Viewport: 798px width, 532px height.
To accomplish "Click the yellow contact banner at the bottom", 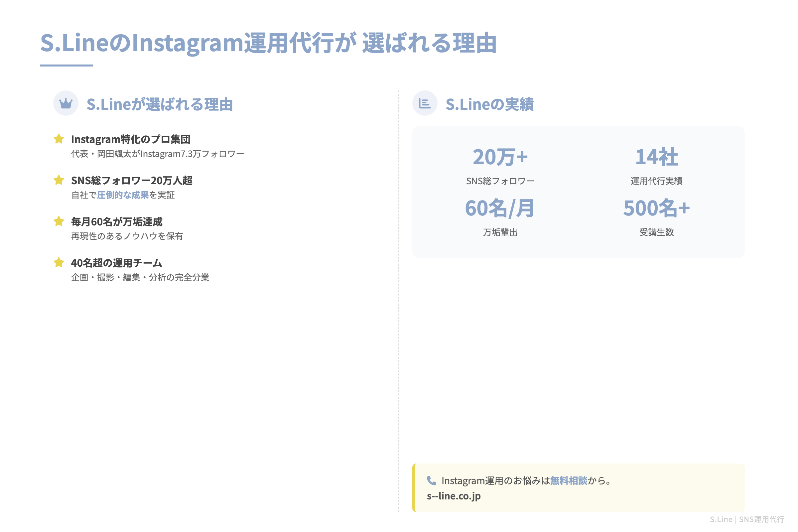I will pyautogui.click(x=577, y=487).
